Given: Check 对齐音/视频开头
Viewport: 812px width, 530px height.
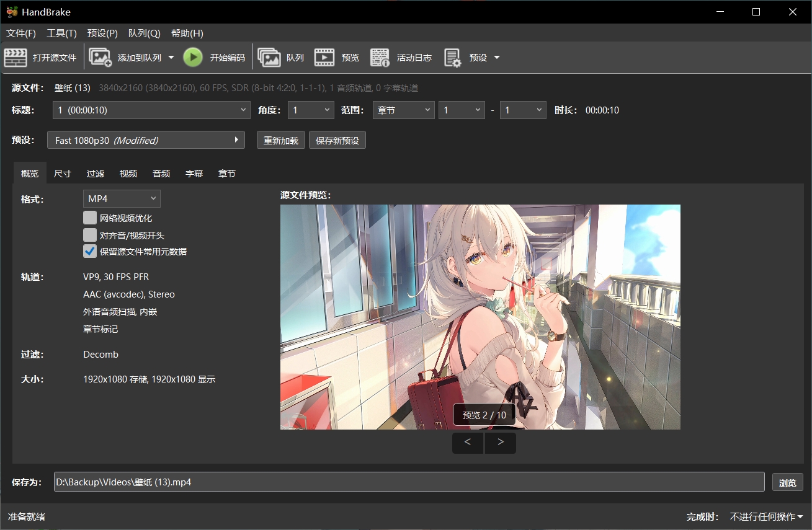Looking at the screenshot, I should pyautogui.click(x=89, y=235).
